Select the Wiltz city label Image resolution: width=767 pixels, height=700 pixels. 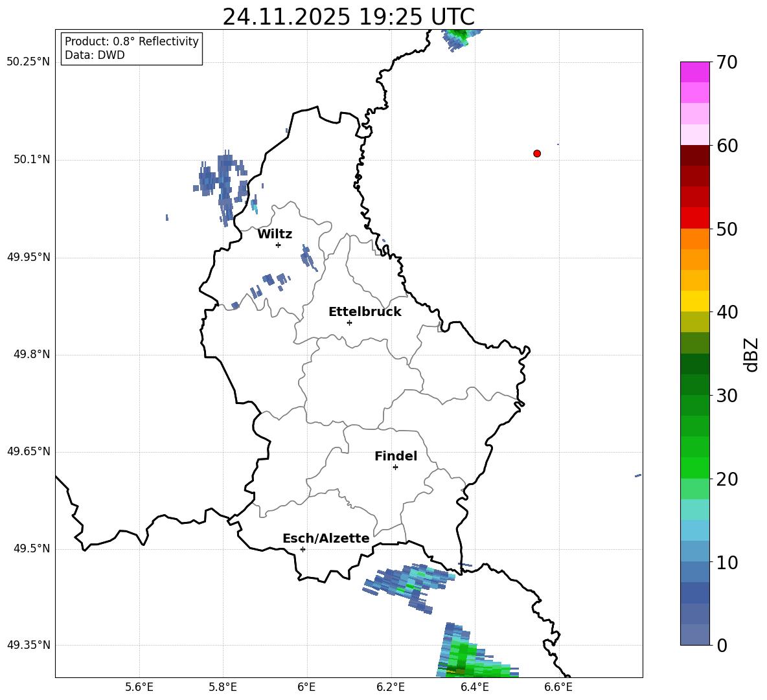pos(275,234)
